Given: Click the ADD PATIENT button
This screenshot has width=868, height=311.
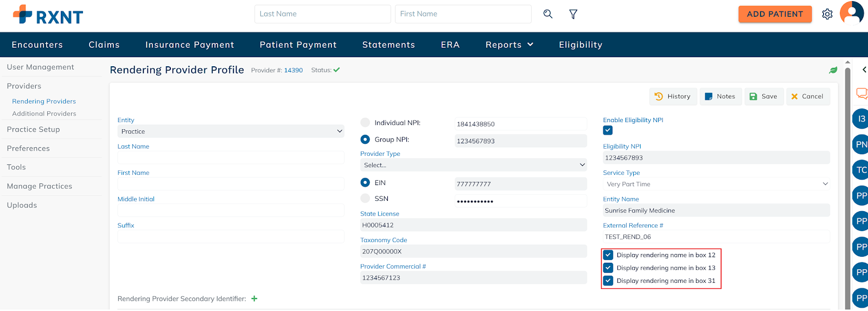Looking at the screenshot, I should 775,14.
